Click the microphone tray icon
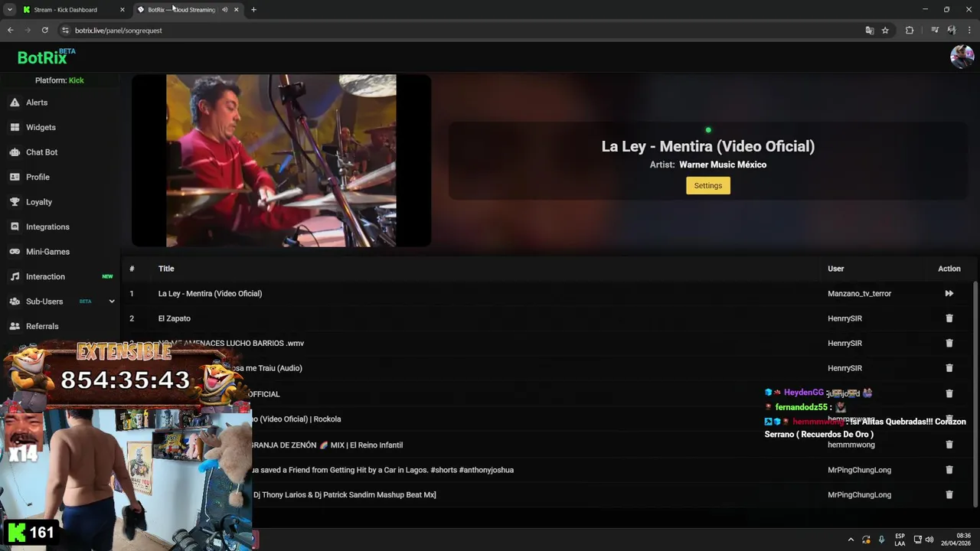Screen dimensions: 980x551 (881, 540)
